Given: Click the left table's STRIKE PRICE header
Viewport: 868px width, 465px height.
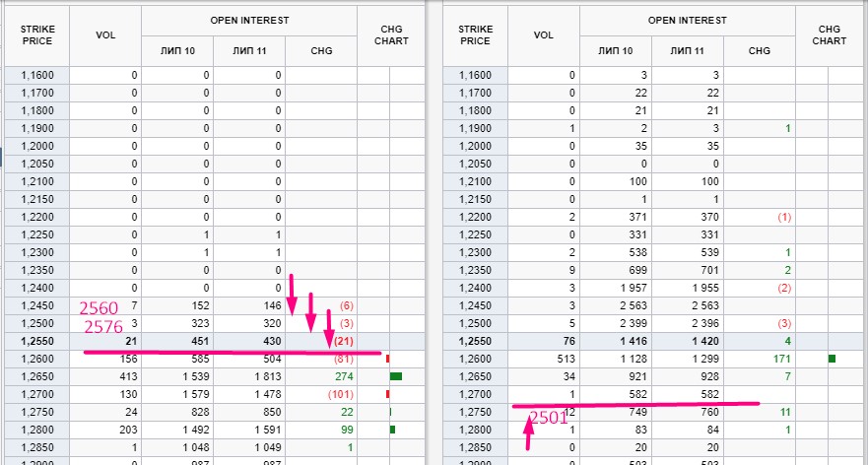Looking at the screenshot, I should [x=36, y=34].
